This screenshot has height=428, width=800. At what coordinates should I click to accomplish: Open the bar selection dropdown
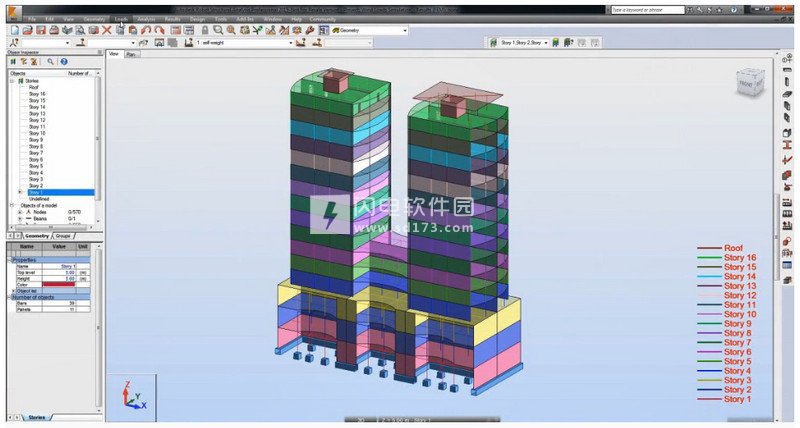(x=134, y=43)
